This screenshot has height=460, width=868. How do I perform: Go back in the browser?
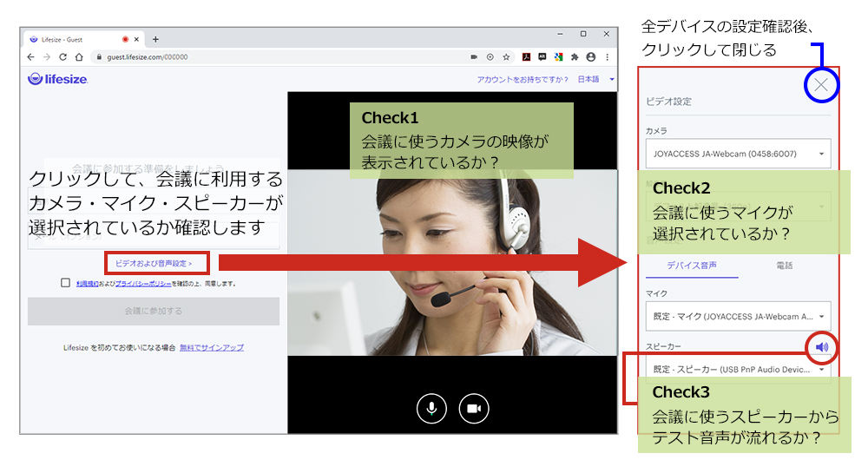click(31, 57)
